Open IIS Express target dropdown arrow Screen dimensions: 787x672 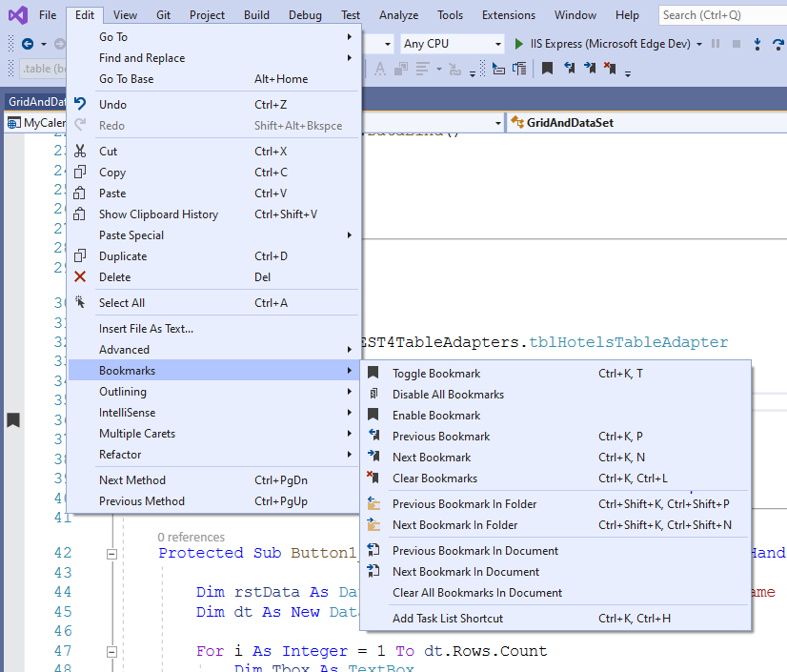(x=699, y=44)
